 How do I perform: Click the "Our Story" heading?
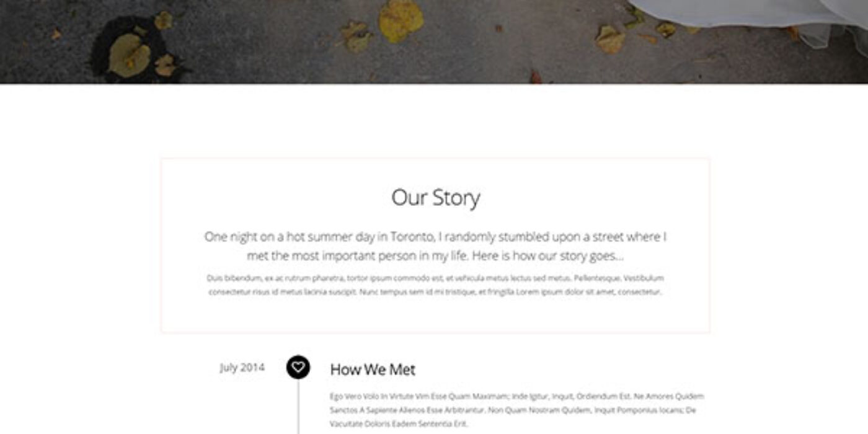[x=435, y=198]
